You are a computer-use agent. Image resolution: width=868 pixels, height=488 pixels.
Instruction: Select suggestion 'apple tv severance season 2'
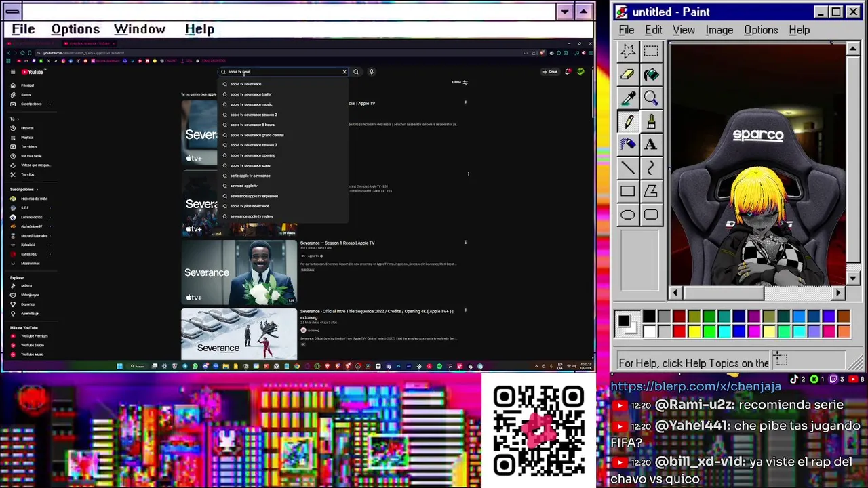[x=283, y=115]
